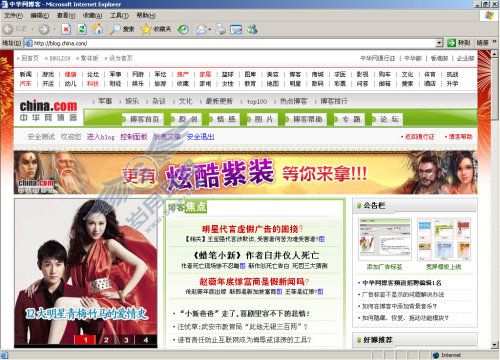Open the Favorites star icon
The image size is (500, 360).
click(x=146, y=30)
